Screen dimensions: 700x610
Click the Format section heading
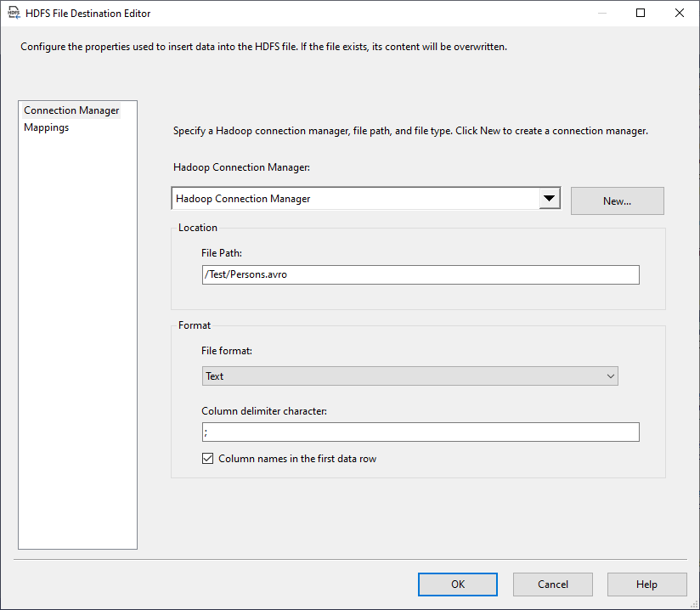pos(194,325)
